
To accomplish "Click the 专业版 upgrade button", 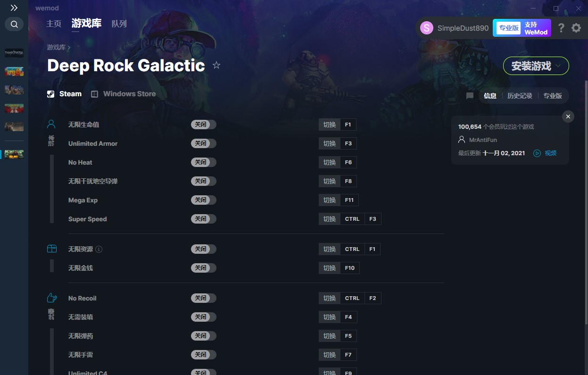I will (522, 28).
